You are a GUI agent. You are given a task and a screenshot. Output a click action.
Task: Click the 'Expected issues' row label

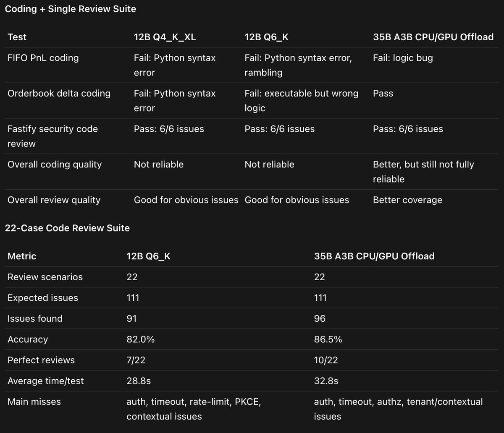pyautogui.click(x=43, y=298)
